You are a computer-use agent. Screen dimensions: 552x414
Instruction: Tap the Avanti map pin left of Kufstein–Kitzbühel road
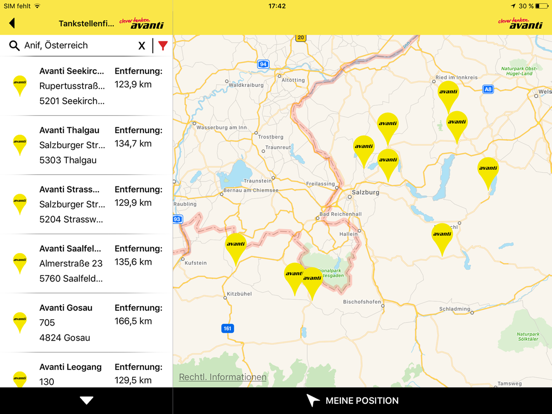pyautogui.click(x=236, y=249)
